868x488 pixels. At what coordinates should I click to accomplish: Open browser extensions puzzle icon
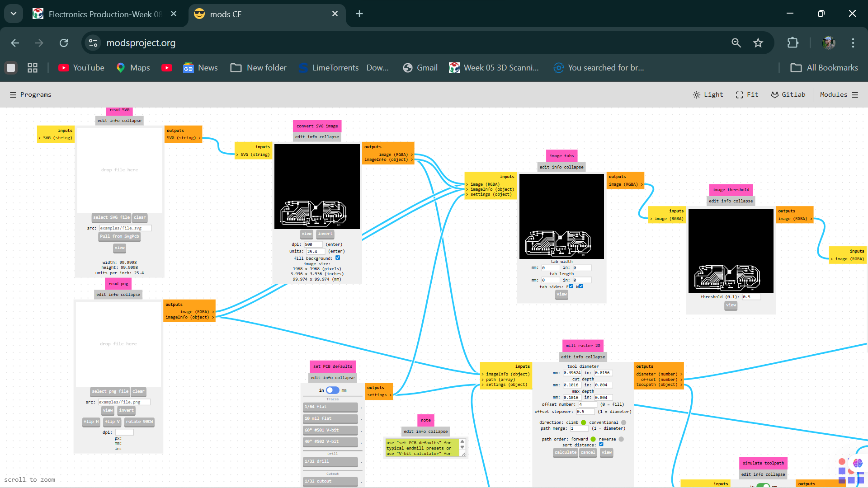tap(793, 43)
